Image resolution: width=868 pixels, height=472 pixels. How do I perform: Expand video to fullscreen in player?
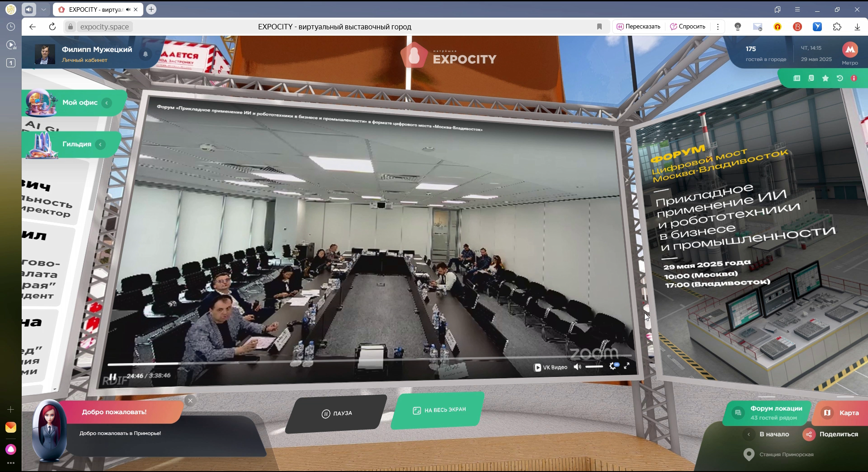pyautogui.click(x=627, y=366)
